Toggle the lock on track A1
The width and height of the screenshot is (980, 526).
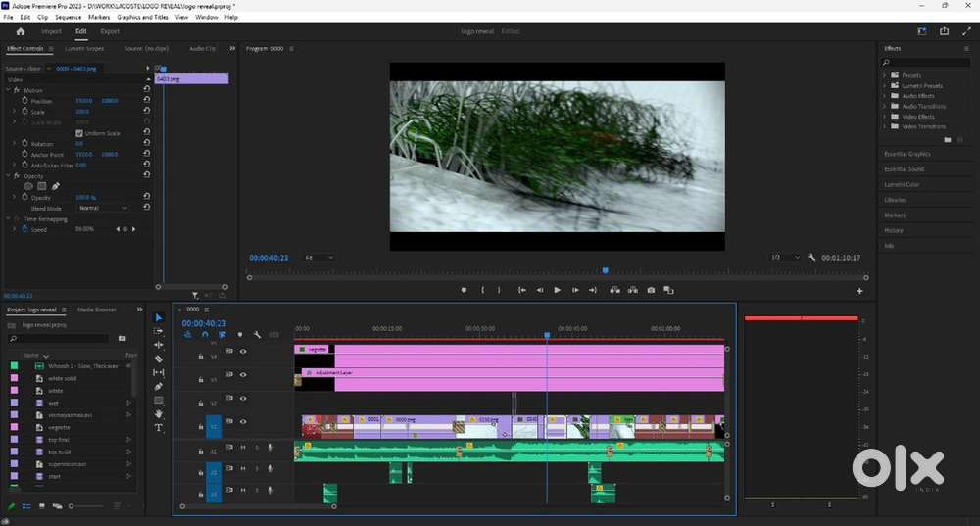click(x=201, y=449)
